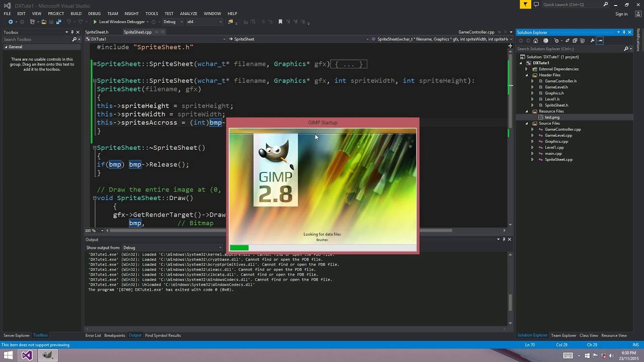Open the FILE menu

coord(7,14)
